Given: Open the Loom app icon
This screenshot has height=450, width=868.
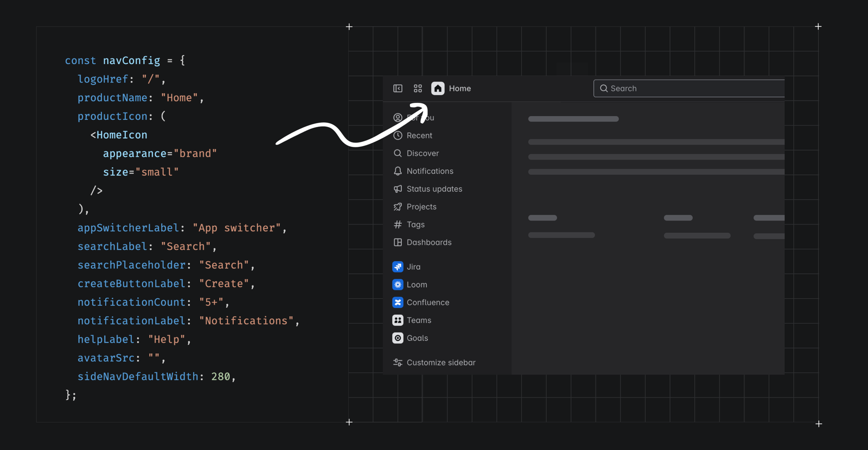Looking at the screenshot, I should (x=398, y=285).
